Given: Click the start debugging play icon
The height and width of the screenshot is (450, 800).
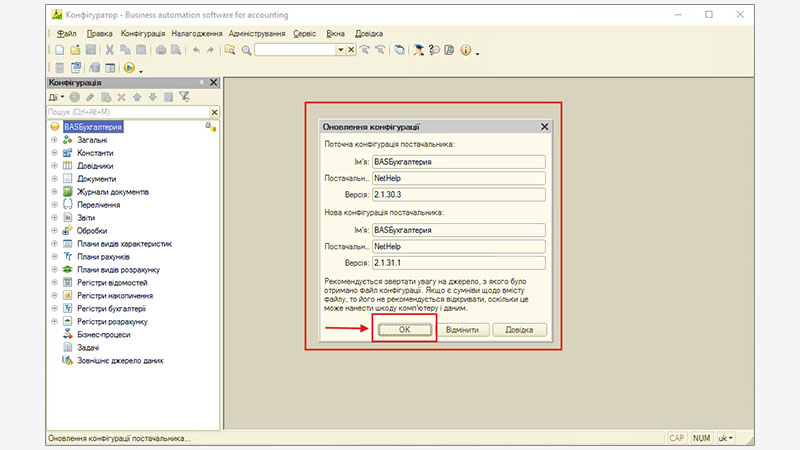Looking at the screenshot, I should click(x=129, y=68).
